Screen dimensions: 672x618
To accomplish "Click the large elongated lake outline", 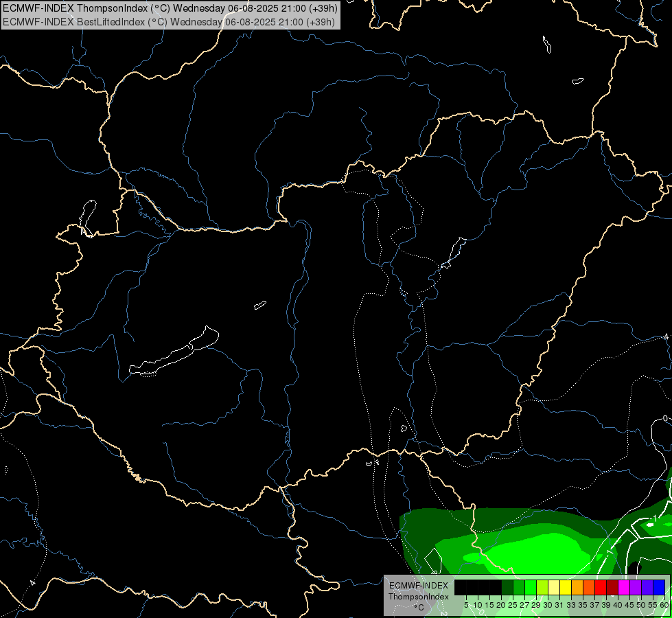I will (174, 352).
